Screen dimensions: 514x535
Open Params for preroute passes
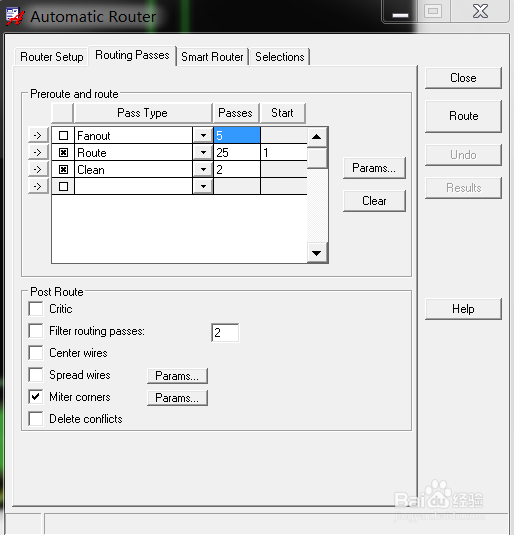tap(374, 168)
